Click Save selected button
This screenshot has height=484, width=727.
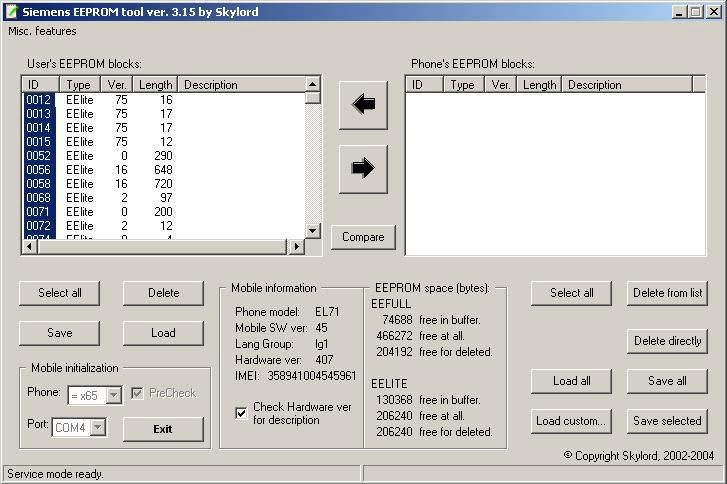point(667,421)
